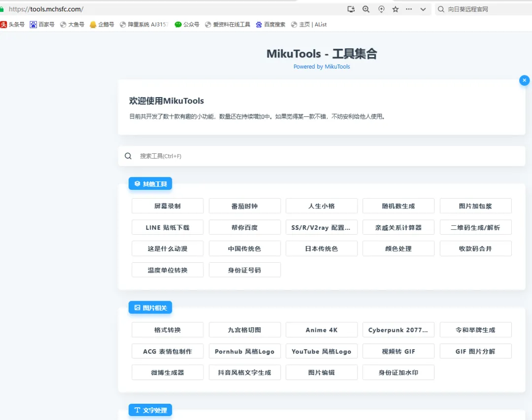Click the 其他工具 category tag
Screen dimensions: 532x420
click(150, 184)
